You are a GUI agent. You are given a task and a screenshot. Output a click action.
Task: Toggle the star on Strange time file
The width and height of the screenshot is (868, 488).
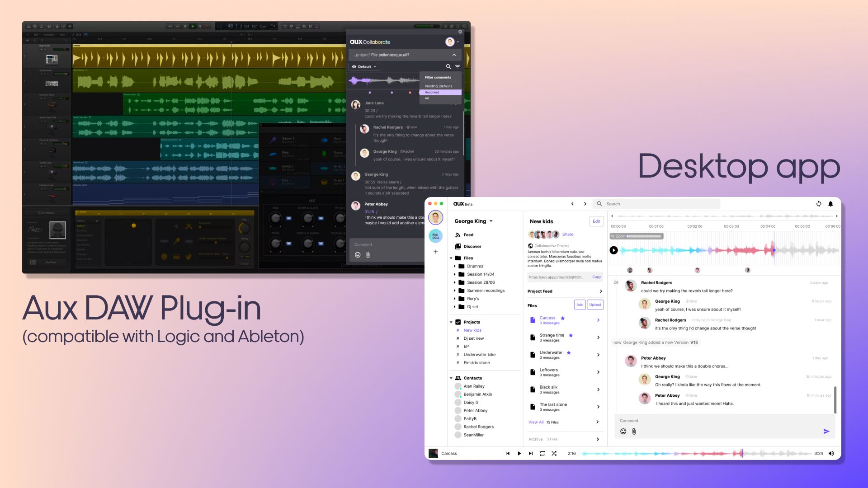(571, 335)
